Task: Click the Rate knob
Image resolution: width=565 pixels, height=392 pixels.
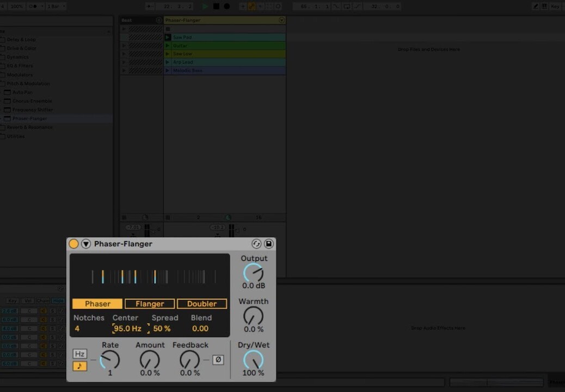Action: tap(110, 359)
